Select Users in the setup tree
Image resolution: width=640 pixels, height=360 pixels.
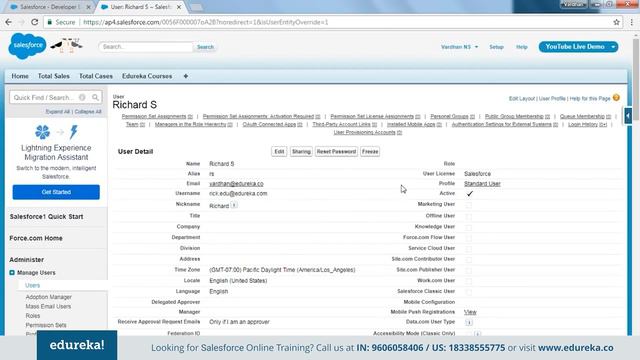33,285
